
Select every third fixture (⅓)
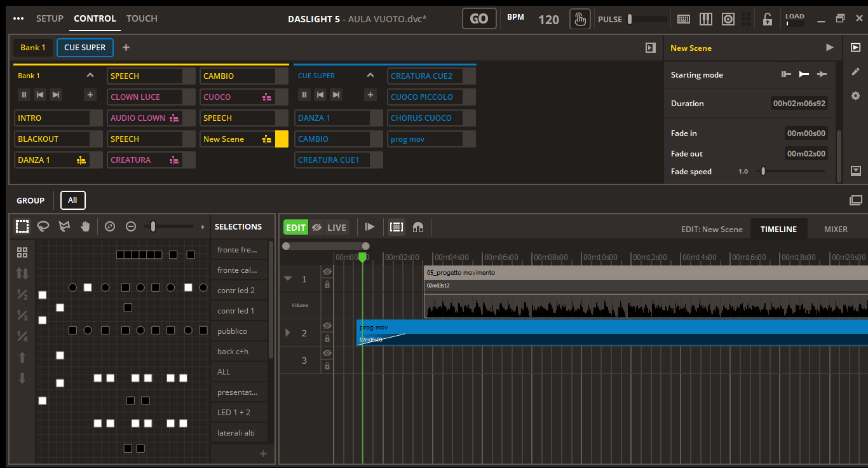tap(22, 315)
